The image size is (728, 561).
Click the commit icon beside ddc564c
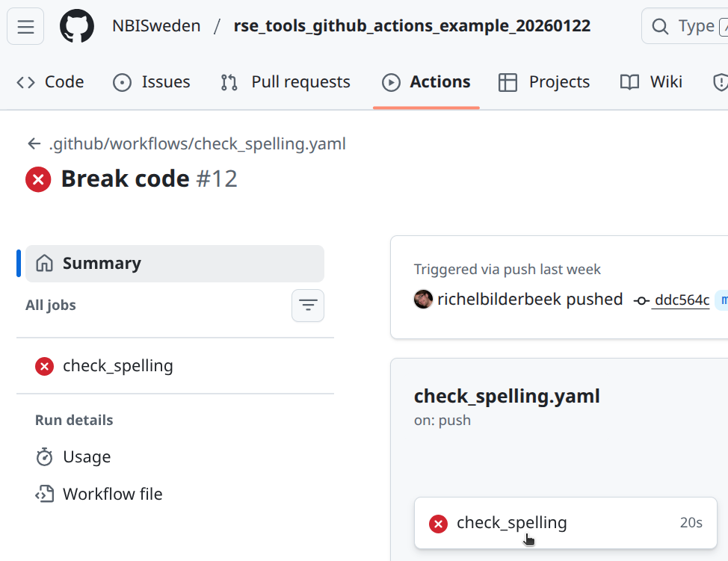(641, 300)
